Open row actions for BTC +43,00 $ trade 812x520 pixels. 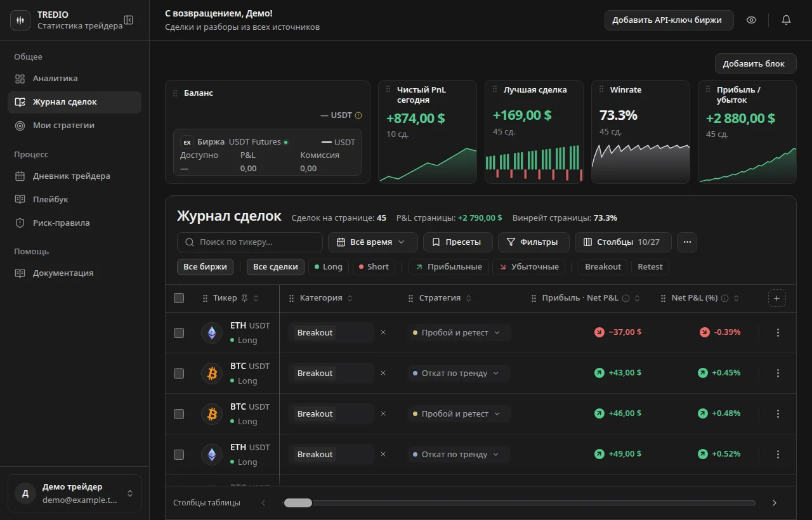[778, 373]
